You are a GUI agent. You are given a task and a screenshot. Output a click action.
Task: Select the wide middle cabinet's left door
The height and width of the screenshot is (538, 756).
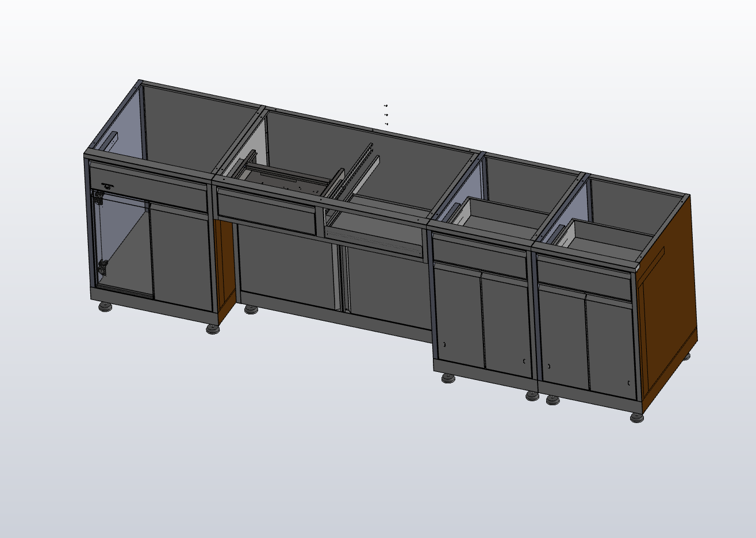coord(287,266)
